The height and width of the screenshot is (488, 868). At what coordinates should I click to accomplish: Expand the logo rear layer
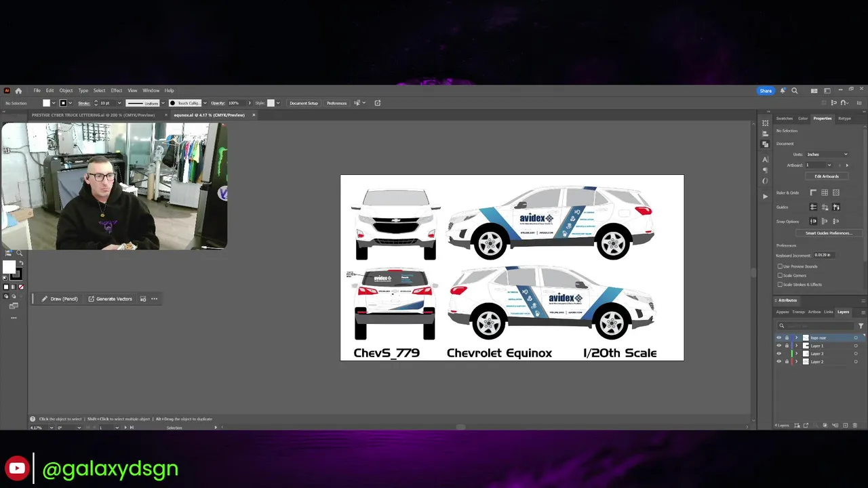tap(797, 338)
